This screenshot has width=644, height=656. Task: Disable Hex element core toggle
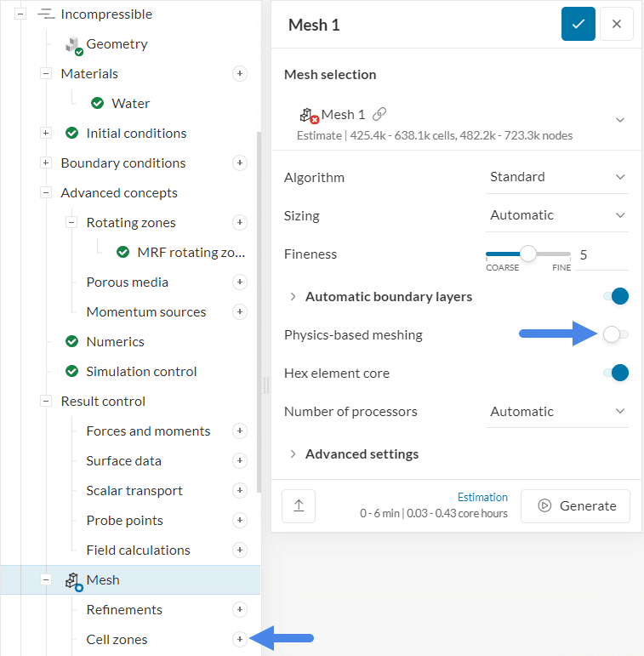(615, 374)
